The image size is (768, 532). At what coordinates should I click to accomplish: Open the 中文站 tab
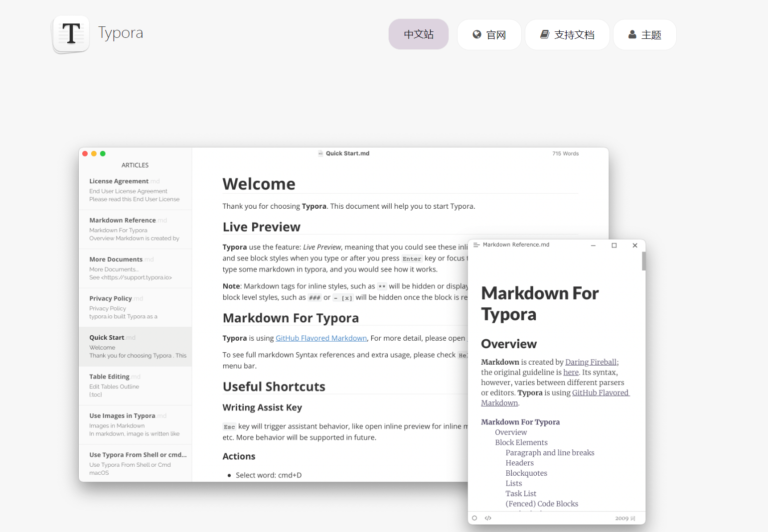[x=419, y=34]
